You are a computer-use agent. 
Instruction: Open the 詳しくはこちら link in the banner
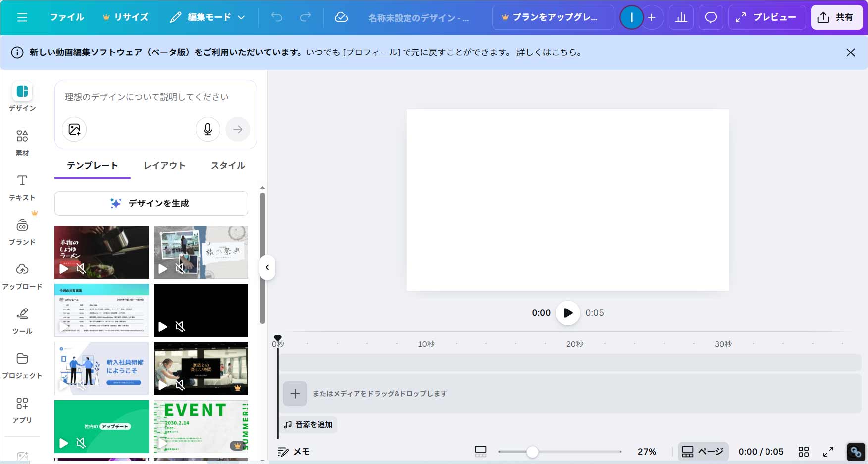[546, 52]
